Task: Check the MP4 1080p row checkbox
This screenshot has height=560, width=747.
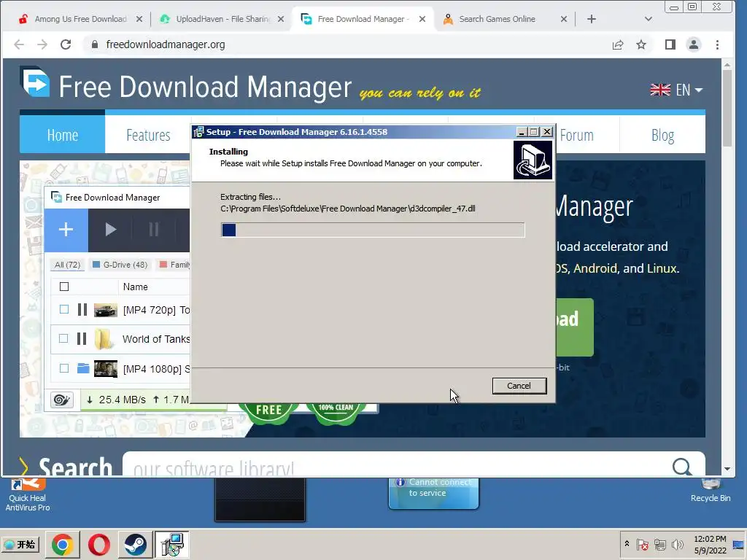Action: point(64,368)
